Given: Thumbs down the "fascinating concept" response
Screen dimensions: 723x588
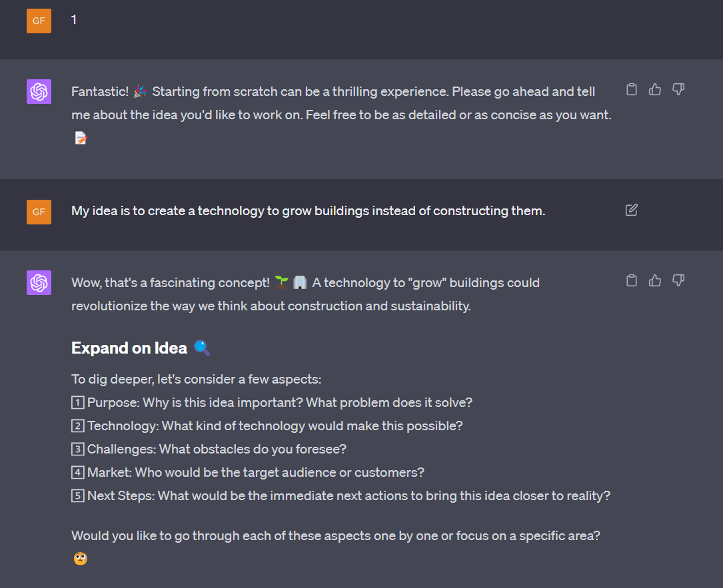Looking at the screenshot, I should coord(678,280).
